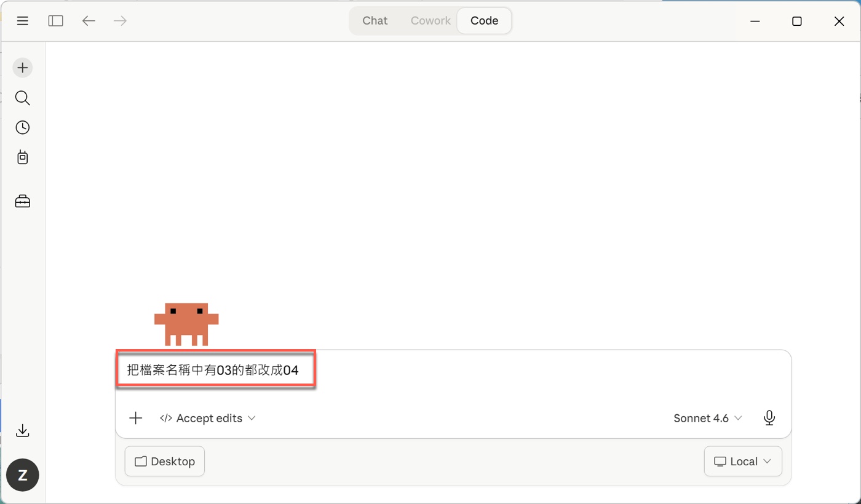Switch to the Chat tab

coord(375,21)
